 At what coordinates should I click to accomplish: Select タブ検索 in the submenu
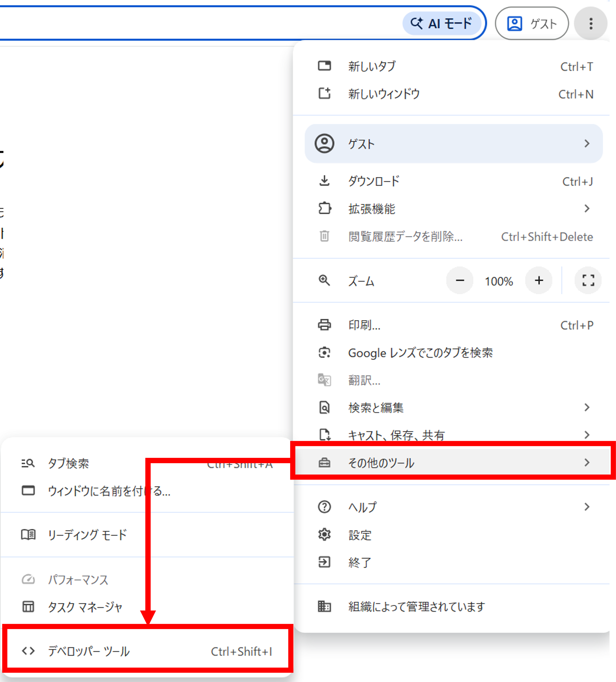click(68, 463)
